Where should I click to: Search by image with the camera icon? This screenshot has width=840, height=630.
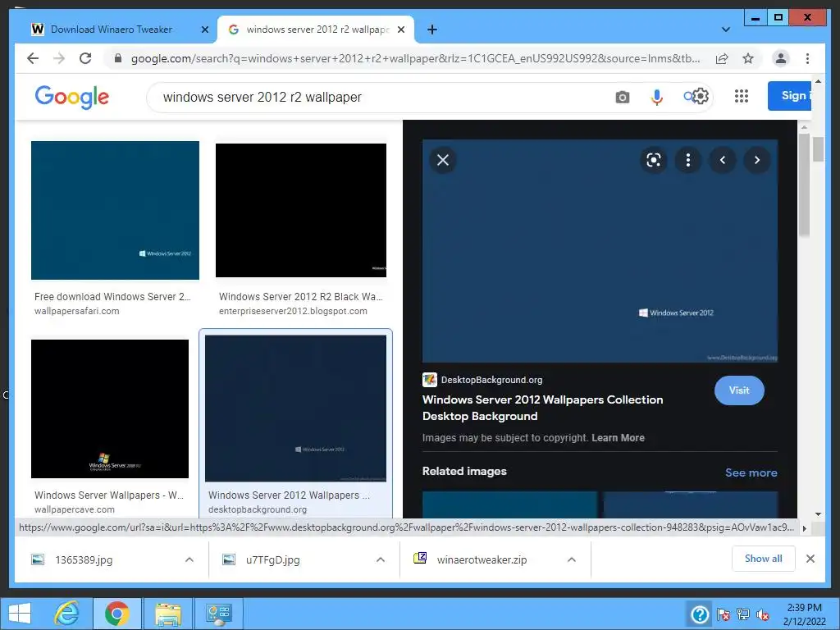pos(623,97)
